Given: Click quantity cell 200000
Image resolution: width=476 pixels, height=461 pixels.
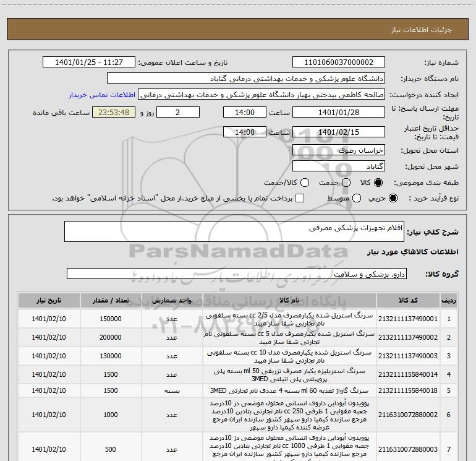Looking at the screenshot, I should (111, 337).
